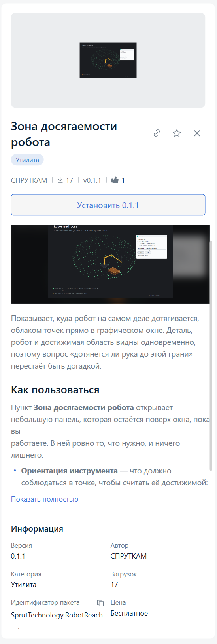
Task: Click the Загрузок value 17
Action: coord(114,585)
